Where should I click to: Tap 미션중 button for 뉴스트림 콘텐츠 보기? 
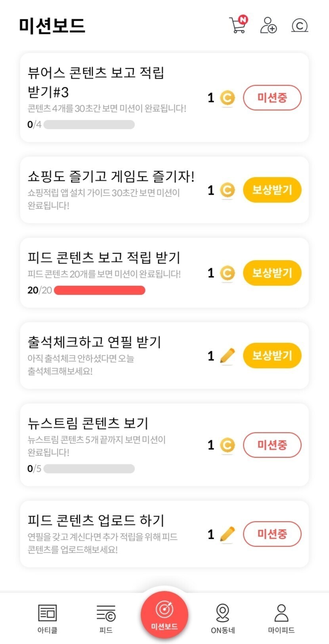(272, 445)
